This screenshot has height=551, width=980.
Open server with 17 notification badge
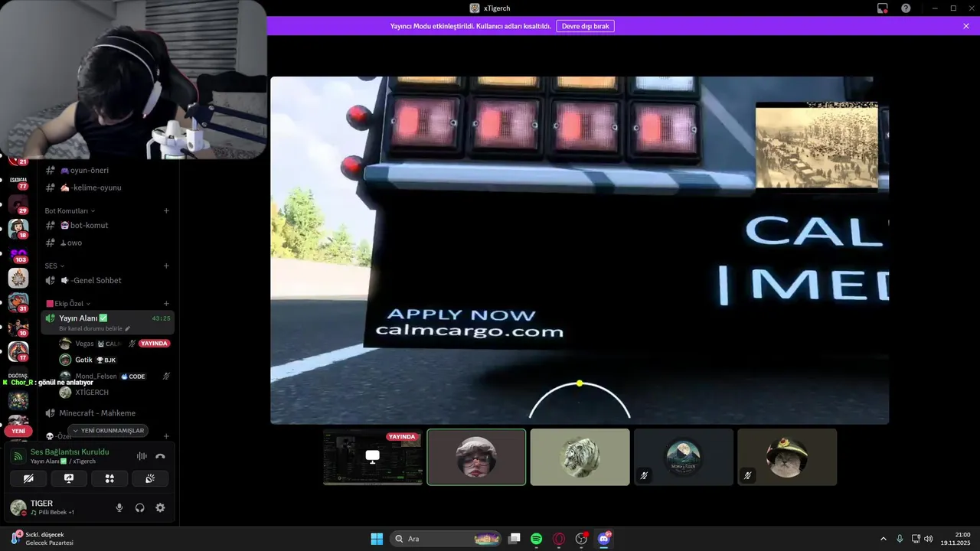(x=18, y=352)
